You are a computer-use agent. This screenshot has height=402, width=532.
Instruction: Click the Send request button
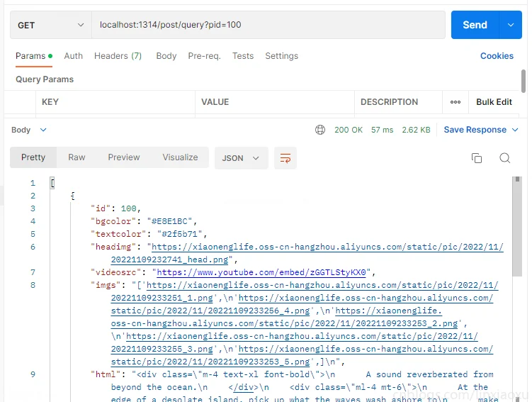475,25
